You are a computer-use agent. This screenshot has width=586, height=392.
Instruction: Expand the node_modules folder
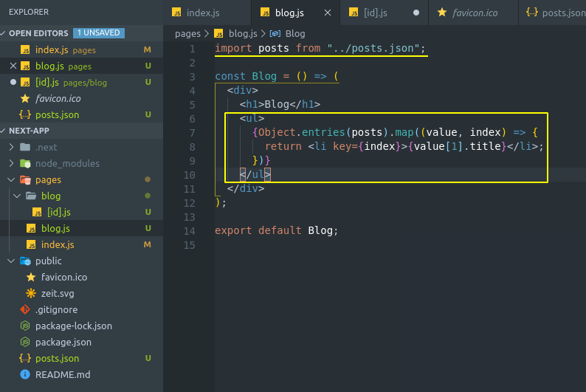point(11,163)
